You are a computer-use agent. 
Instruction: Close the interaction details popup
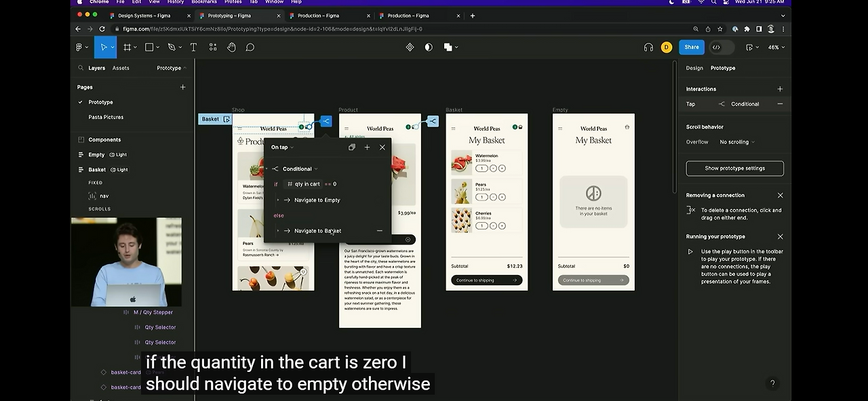[382, 147]
